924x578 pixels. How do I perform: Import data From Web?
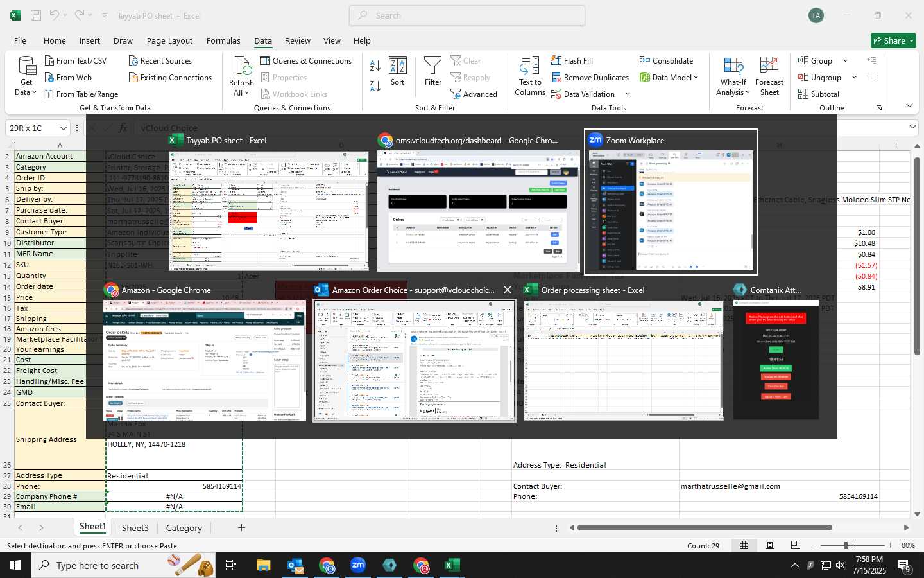68,77
